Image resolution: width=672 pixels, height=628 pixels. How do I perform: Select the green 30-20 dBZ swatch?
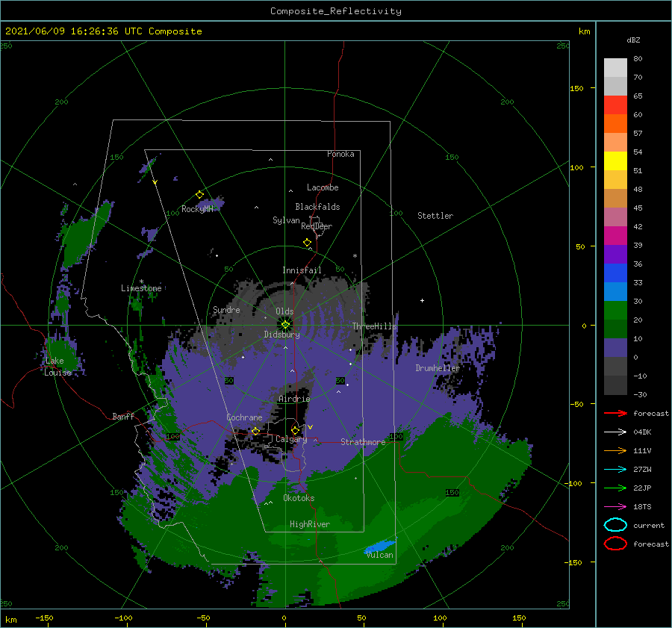pos(615,311)
